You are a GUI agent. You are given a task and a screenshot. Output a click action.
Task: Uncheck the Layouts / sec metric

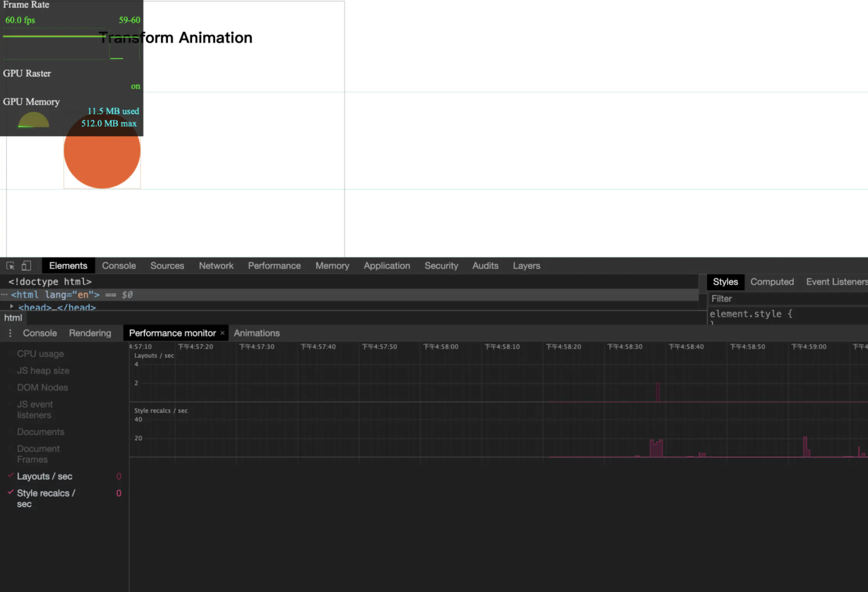pyautogui.click(x=11, y=475)
